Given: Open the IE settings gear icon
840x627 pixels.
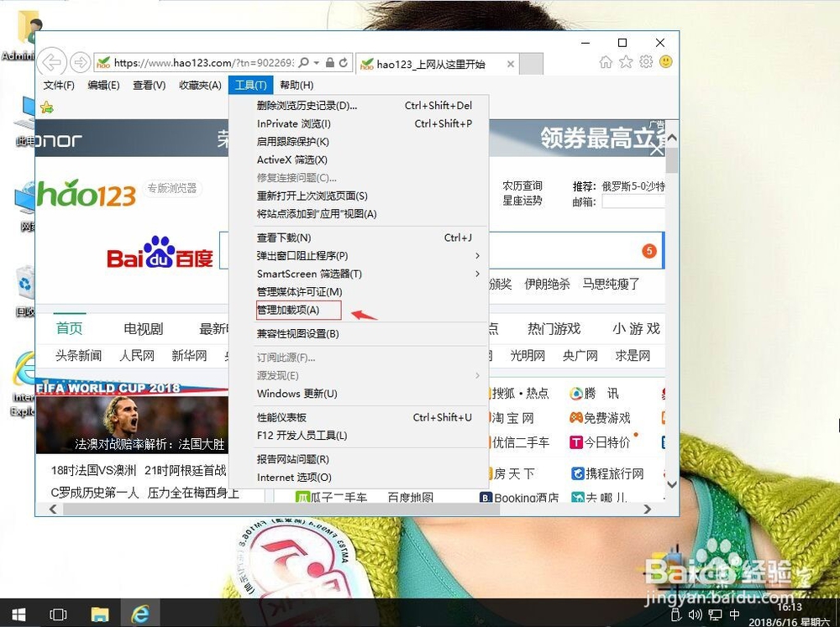Looking at the screenshot, I should [x=646, y=62].
